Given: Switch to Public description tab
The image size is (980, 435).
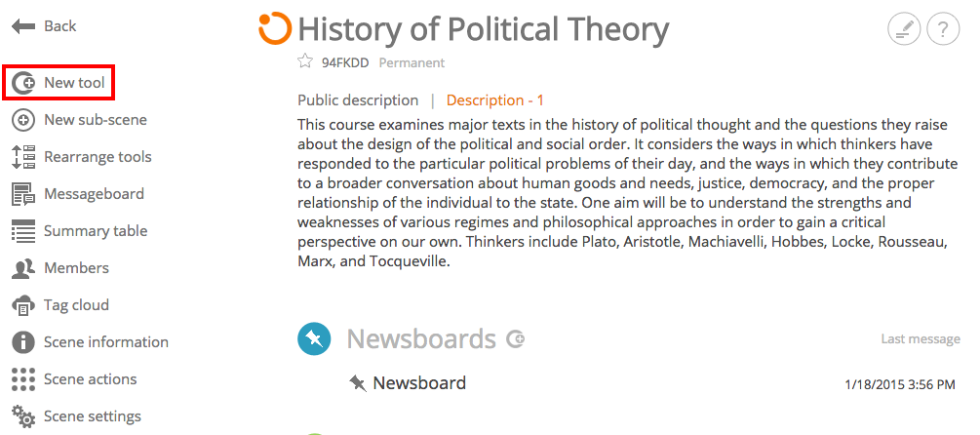Looking at the screenshot, I should [x=358, y=100].
